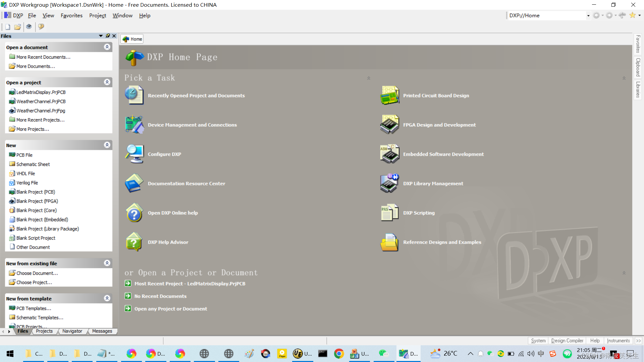This screenshot has height=362, width=644.
Task: Click the System status bar button
Action: tap(538, 341)
